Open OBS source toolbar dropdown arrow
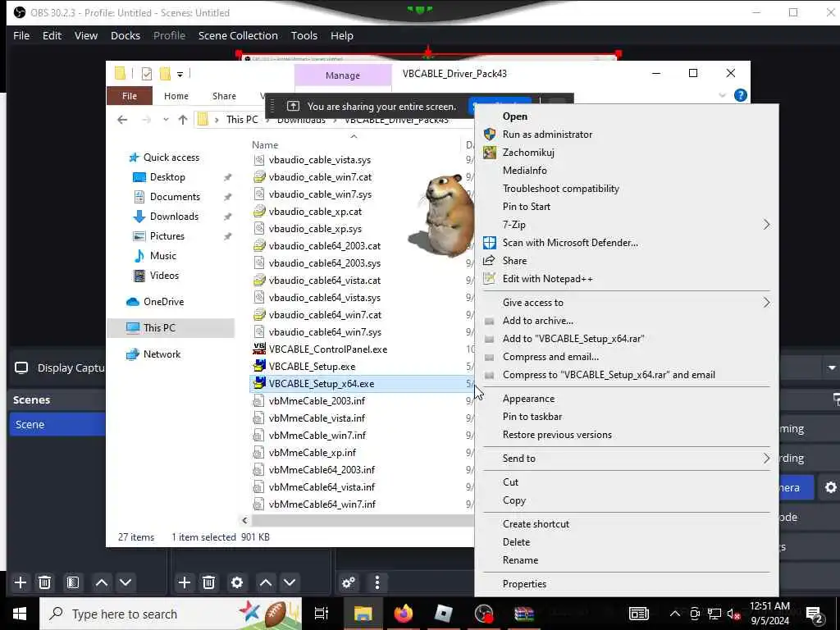The height and width of the screenshot is (630, 840). tap(832, 367)
